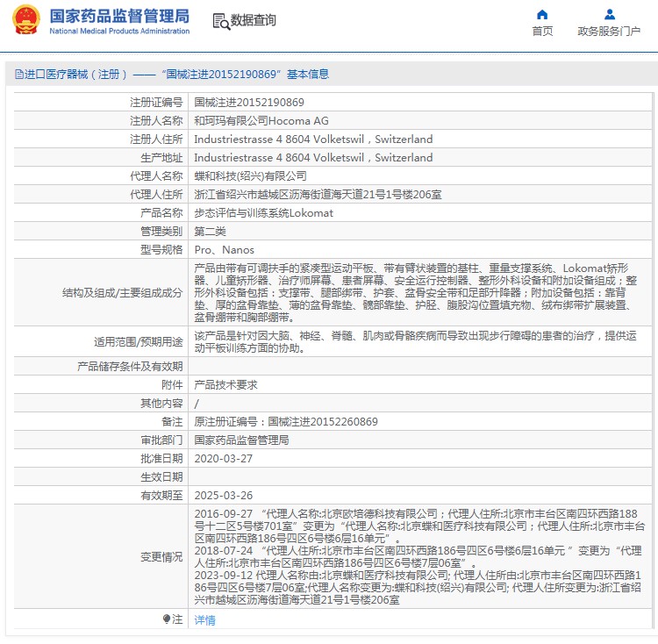Click 原注册证编号 remark value
Screen dimensions: 658x644
coord(286,422)
